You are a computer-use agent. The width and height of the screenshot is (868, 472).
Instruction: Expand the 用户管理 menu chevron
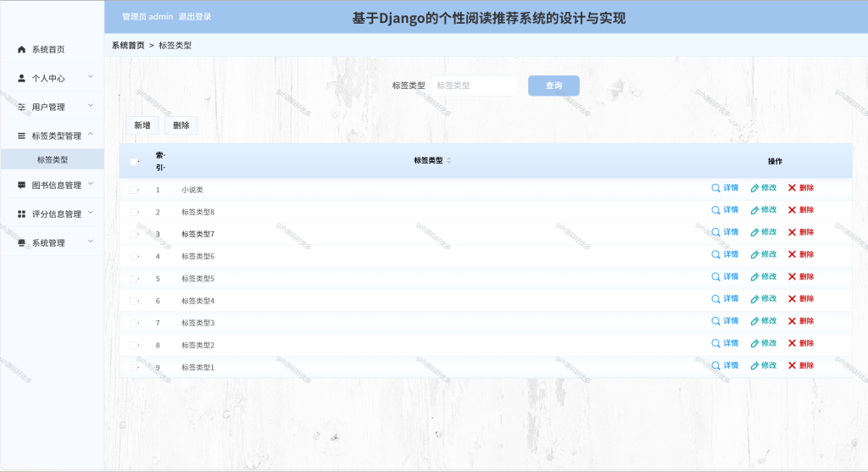coord(91,106)
